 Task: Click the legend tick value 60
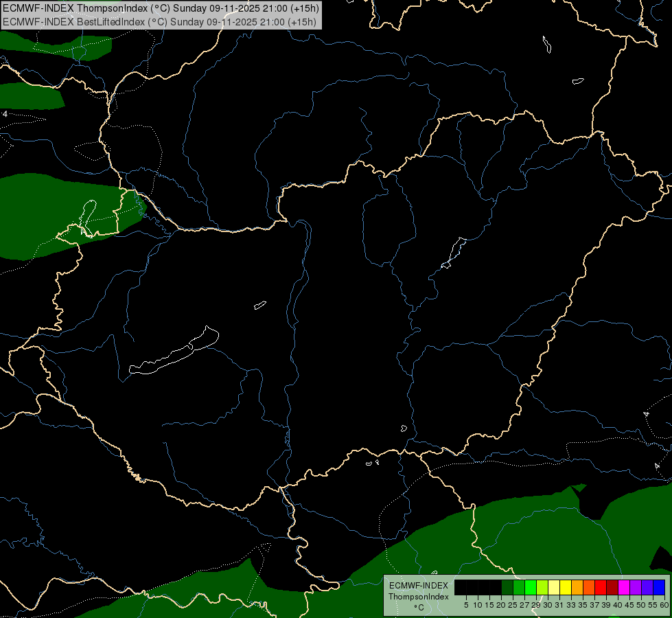[664, 605]
